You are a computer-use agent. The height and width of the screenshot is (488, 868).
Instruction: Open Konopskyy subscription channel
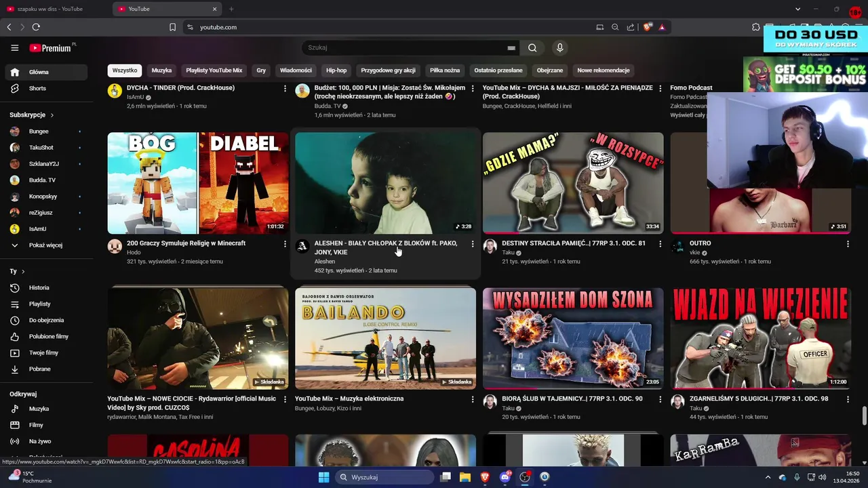(x=46, y=197)
